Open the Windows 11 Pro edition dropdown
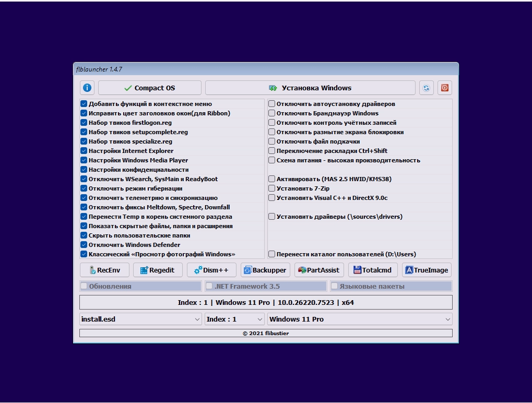Image resolution: width=532 pixels, height=403 pixels. click(x=360, y=318)
